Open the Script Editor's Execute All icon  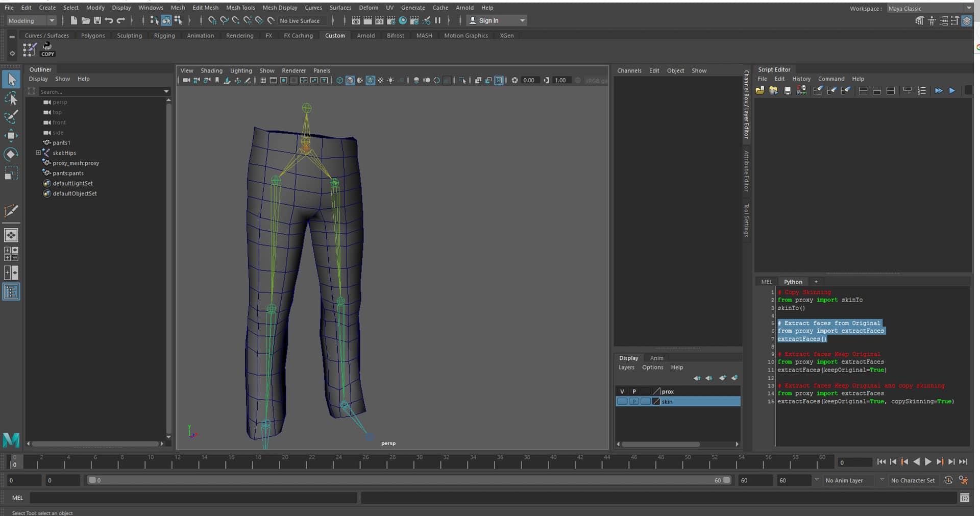point(939,90)
